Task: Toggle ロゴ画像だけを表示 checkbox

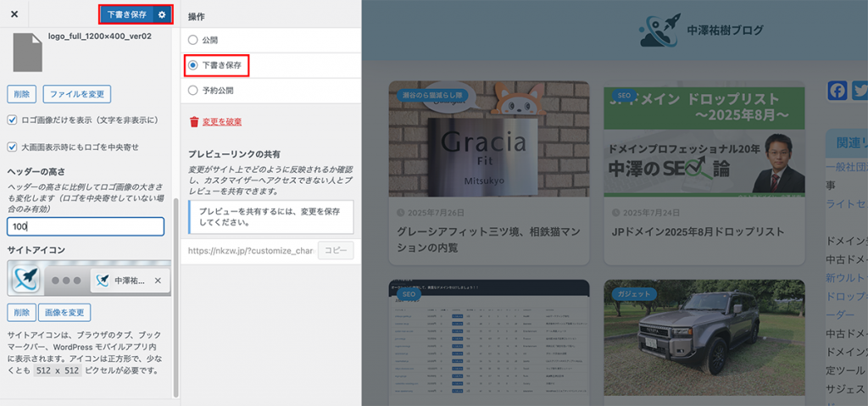Action: click(x=13, y=120)
